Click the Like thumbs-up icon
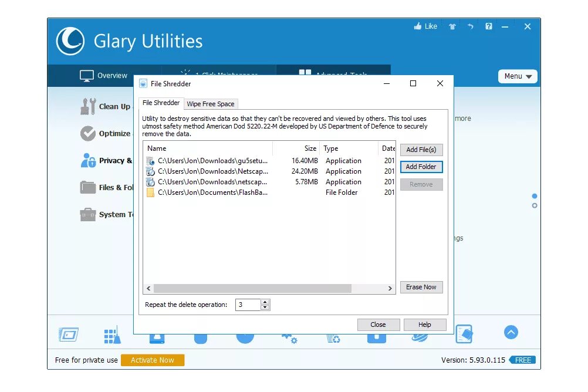The image size is (588, 392). [x=417, y=26]
